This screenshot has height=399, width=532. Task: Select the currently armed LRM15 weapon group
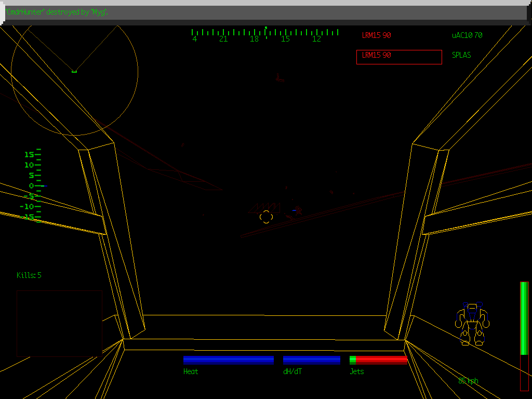(x=376, y=56)
